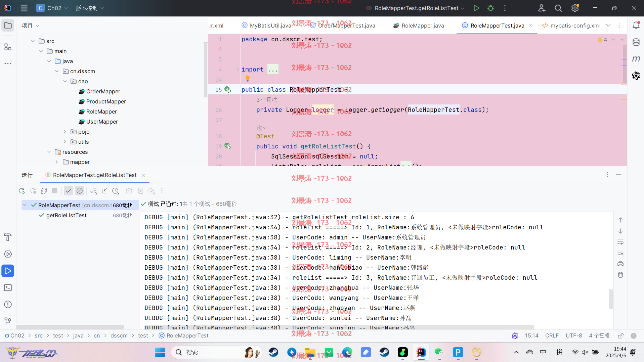Open the Project tool window folder icon
Image resolution: width=644 pixels, height=362 pixels.
pos(8,26)
